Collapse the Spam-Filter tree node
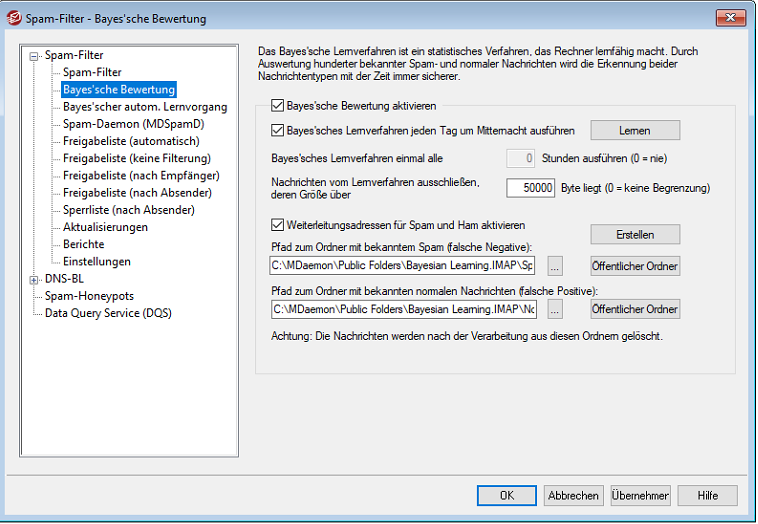This screenshot has width=758, height=524. [x=35, y=56]
